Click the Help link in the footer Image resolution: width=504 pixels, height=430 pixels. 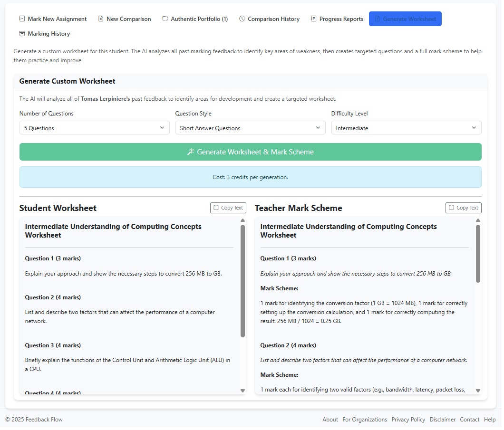(490, 420)
